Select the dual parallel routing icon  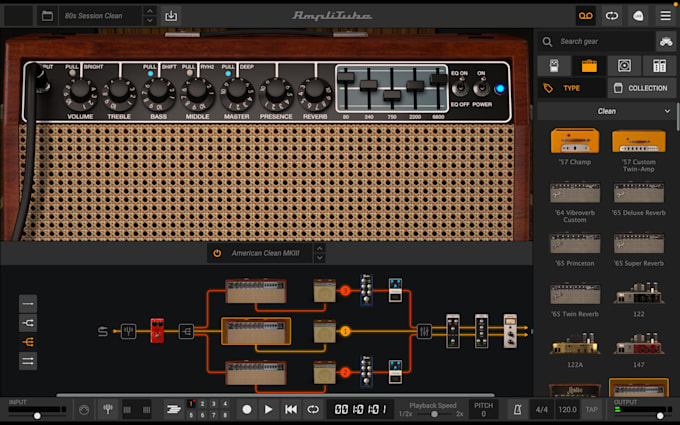pyautogui.click(x=28, y=361)
